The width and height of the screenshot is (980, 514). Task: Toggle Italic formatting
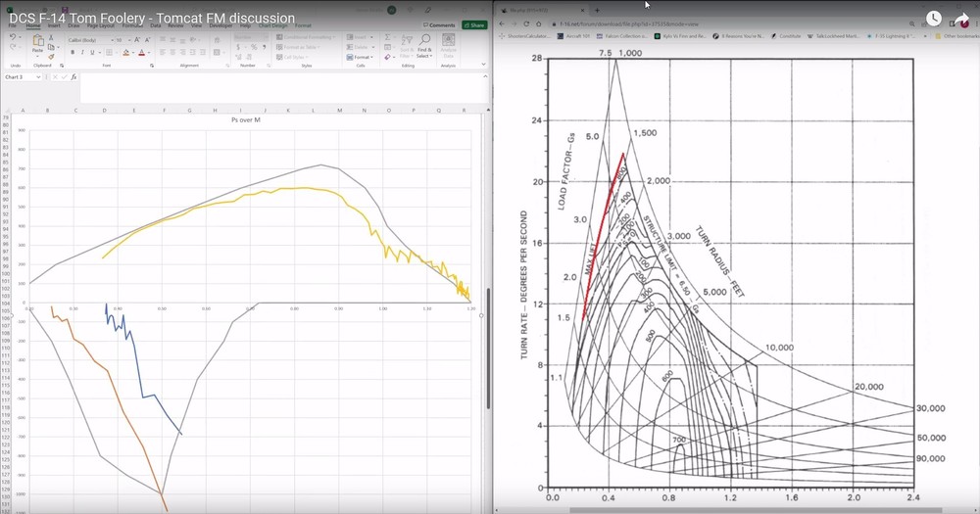(x=82, y=53)
